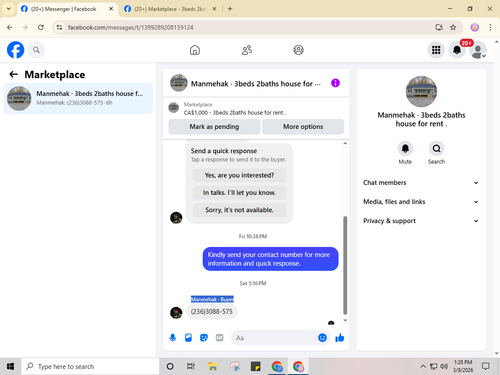Open a new browser tab

[x=230, y=9]
